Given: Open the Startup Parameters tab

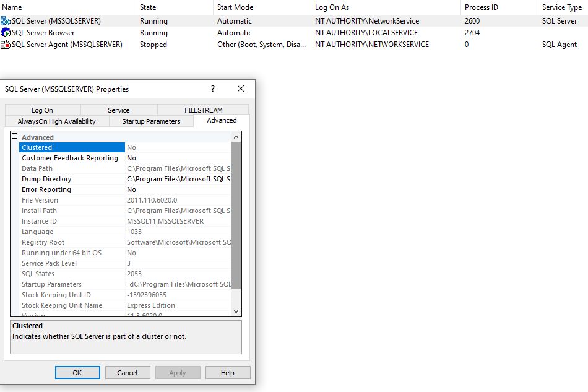Looking at the screenshot, I should click(x=151, y=121).
